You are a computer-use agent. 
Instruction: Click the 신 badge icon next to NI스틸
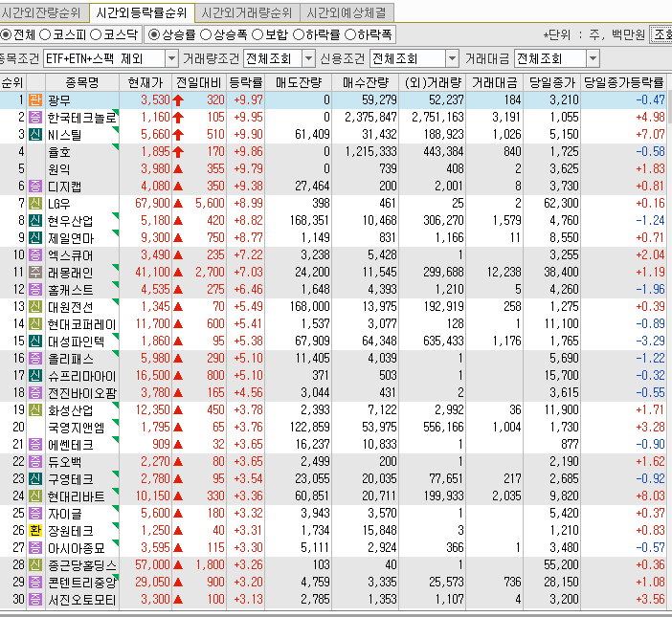[x=35, y=135]
